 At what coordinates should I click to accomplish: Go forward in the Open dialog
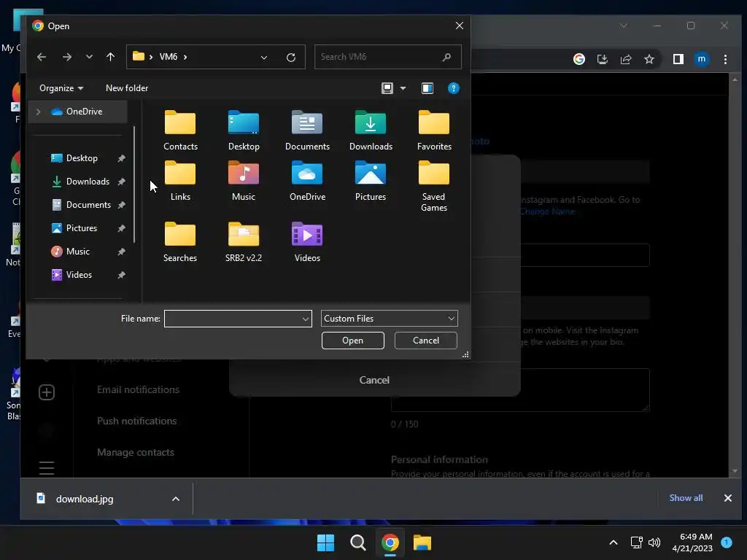click(x=66, y=57)
